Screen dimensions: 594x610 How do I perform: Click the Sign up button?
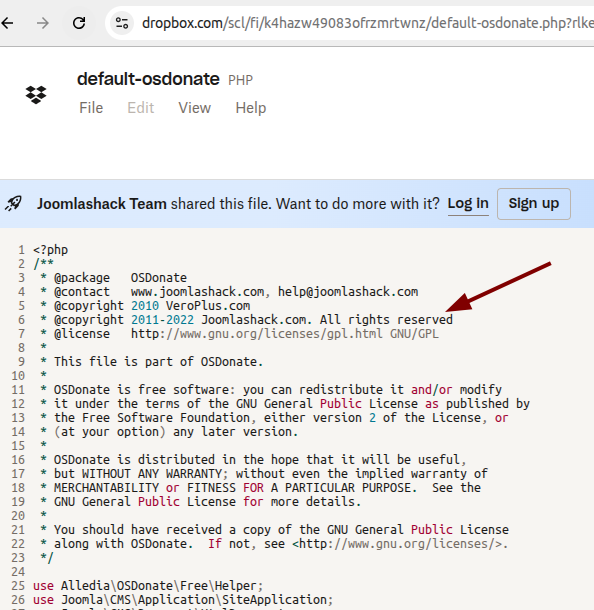[x=534, y=204]
